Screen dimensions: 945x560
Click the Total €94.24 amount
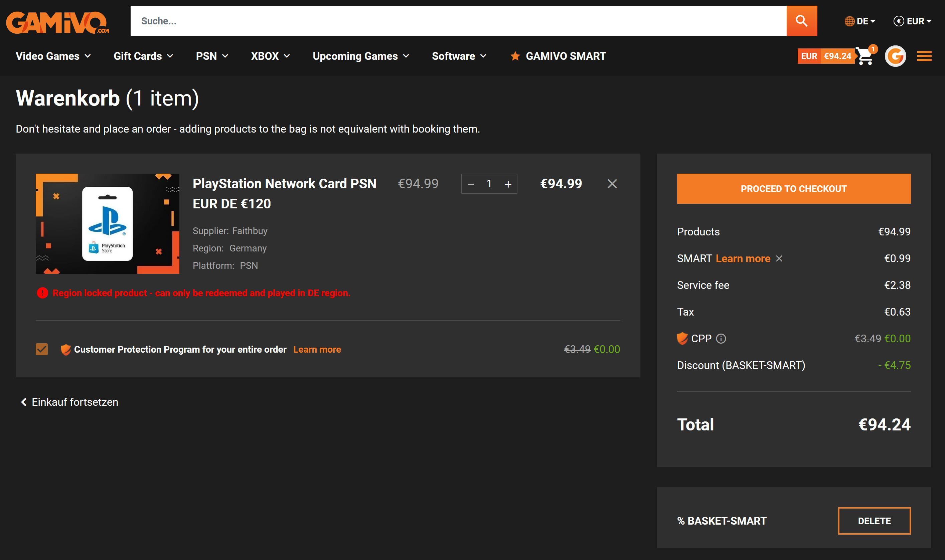884,424
